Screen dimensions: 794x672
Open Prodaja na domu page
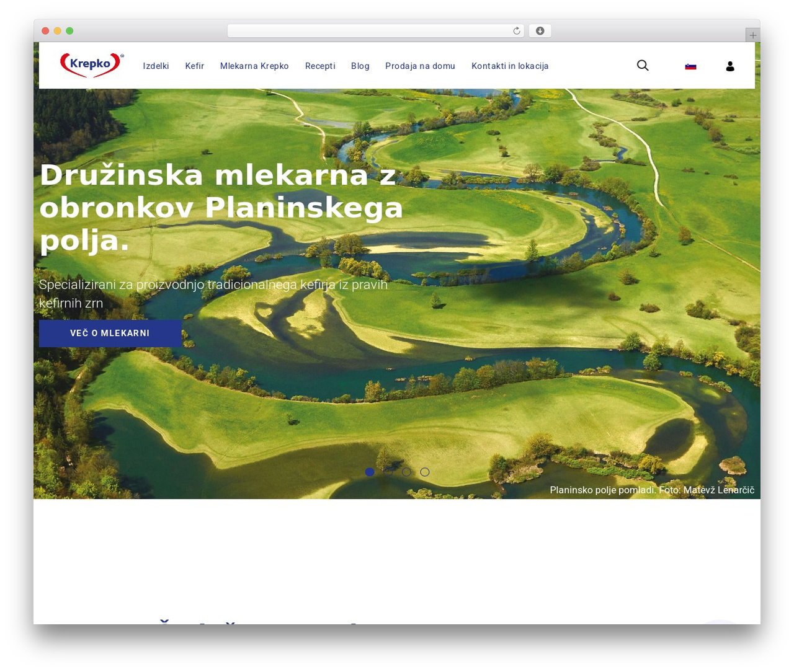[420, 66]
